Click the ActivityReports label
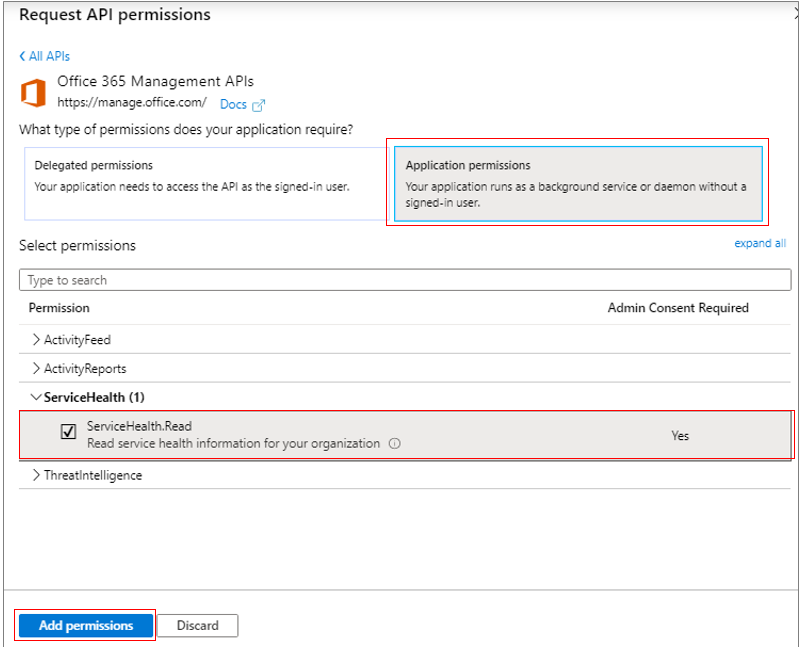 (x=85, y=368)
